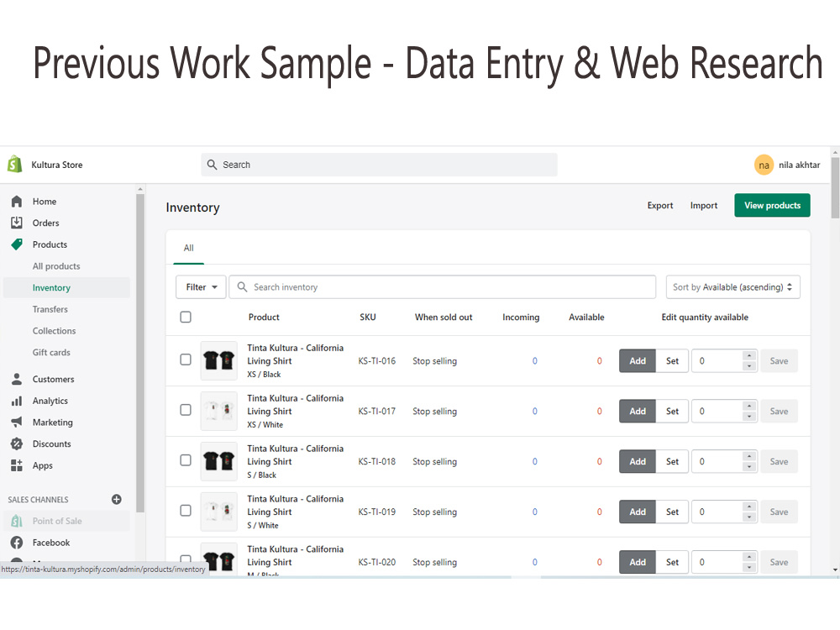The height and width of the screenshot is (630, 840).
Task: Click the Discounts badge icon
Action: pos(17,444)
